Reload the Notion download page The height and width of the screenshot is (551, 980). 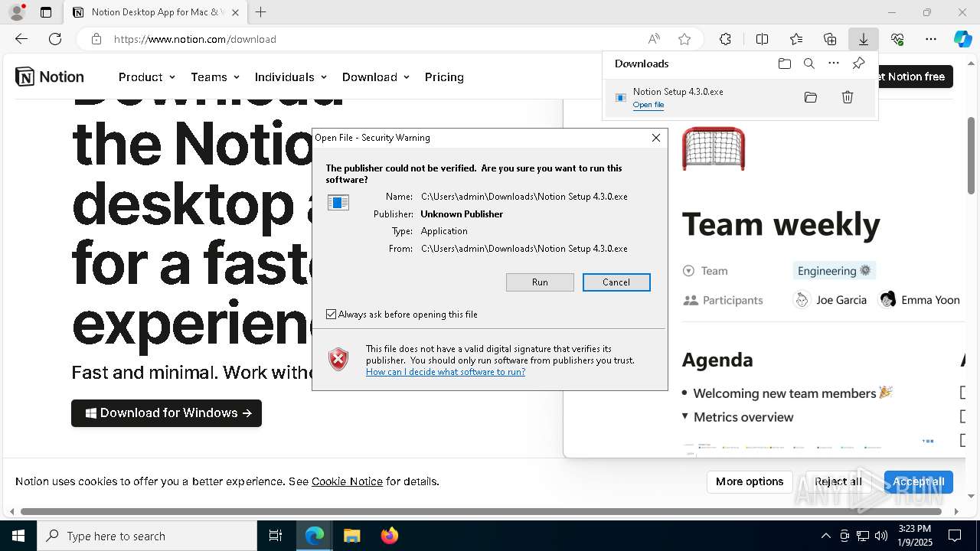[55, 39]
